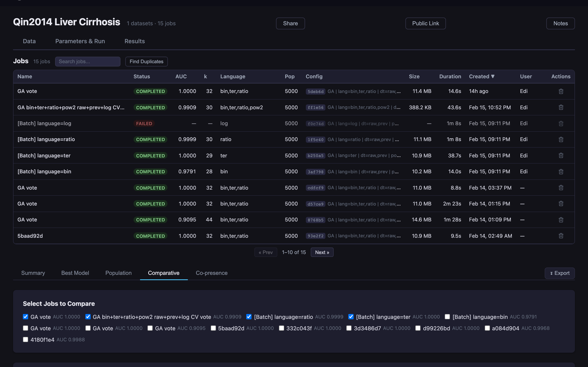The width and height of the screenshot is (588, 367).
Task: Click the Find Duplicates button
Action: coord(146,62)
